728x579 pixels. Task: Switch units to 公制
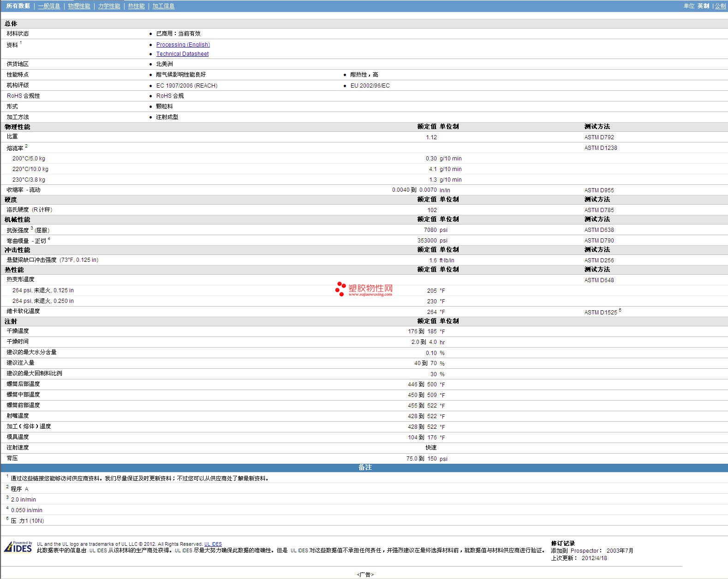720,6
